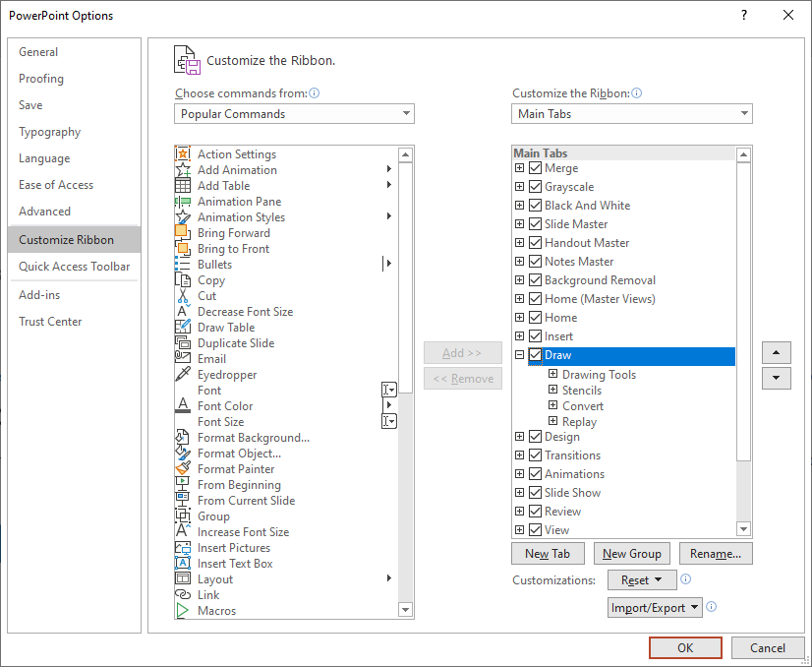The width and height of the screenshot is (812, 667).
Task: Click the Format Background icon
Action: click(182, 438)
